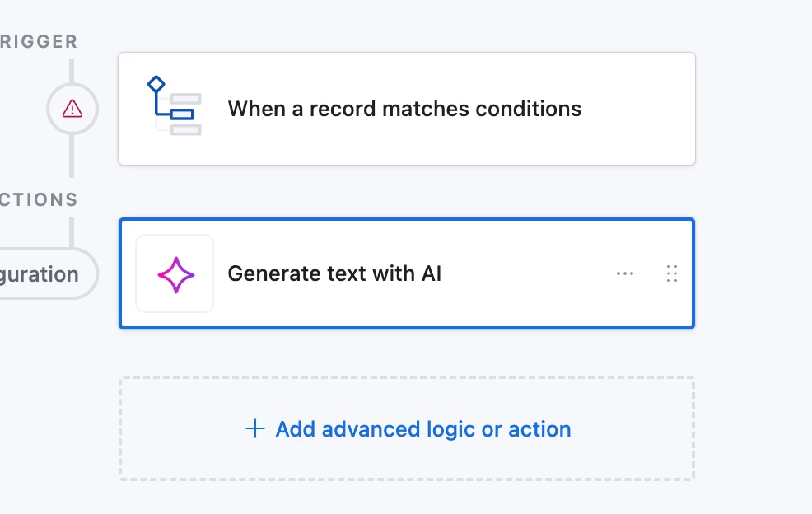Image resolution: width=812 pixels, height=514 pixels.
Task: Click the pink AI sparkle icon
Action: tap(176, 274)
